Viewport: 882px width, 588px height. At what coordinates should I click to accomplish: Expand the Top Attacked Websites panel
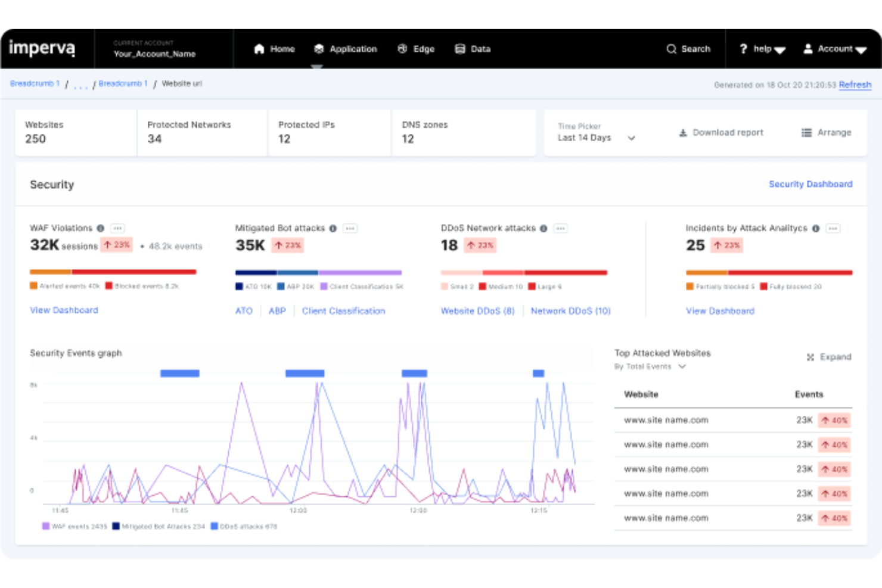828,357
